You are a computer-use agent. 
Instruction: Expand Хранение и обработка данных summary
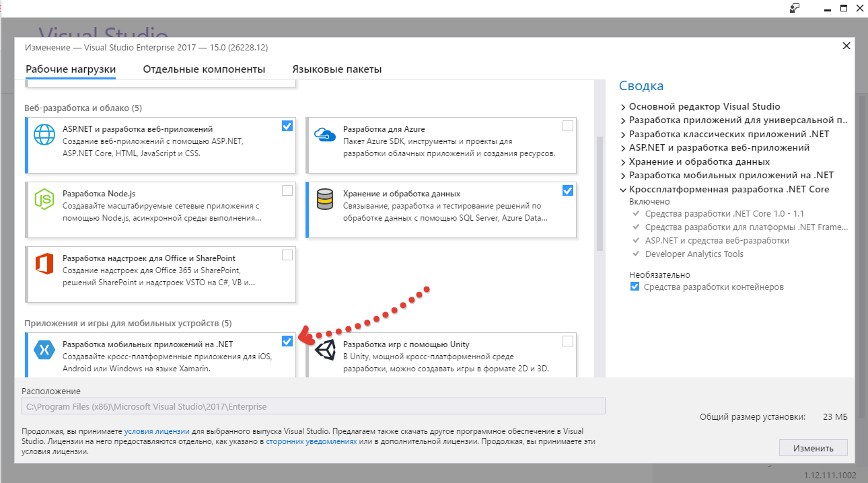(x=624, y=162)
